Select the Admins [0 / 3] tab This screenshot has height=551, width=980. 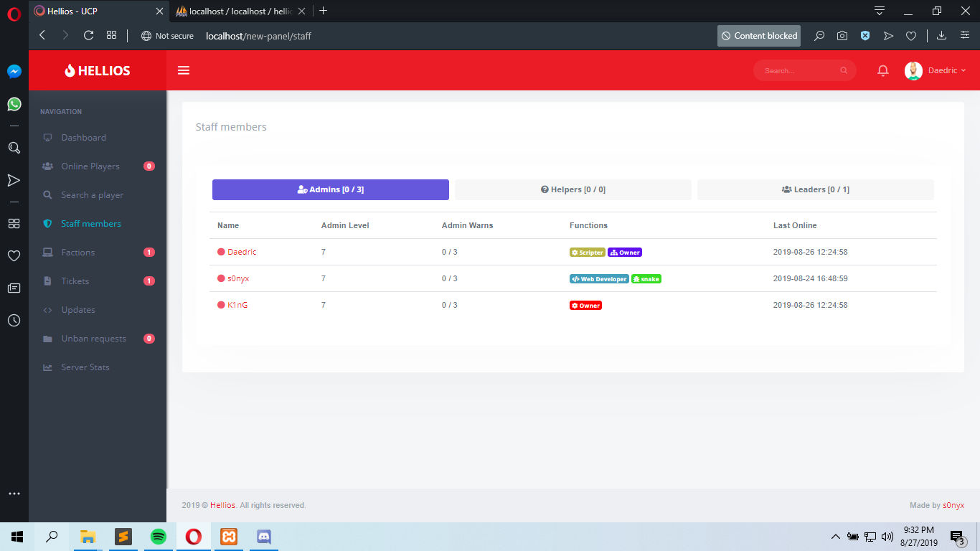point(331,189)
